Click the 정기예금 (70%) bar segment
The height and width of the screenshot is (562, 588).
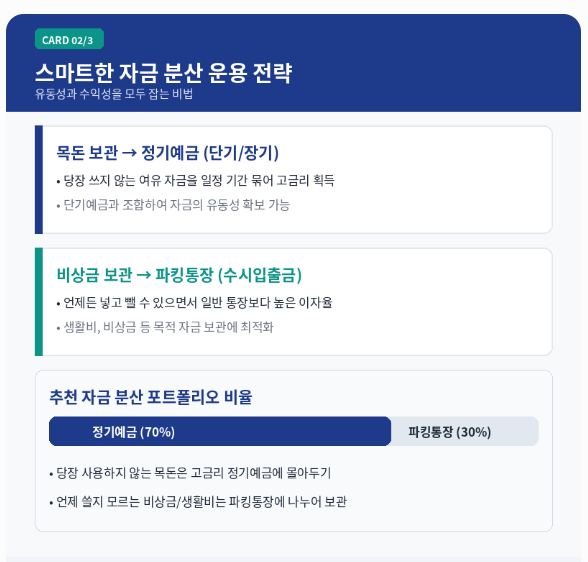(x=220, y=431)
